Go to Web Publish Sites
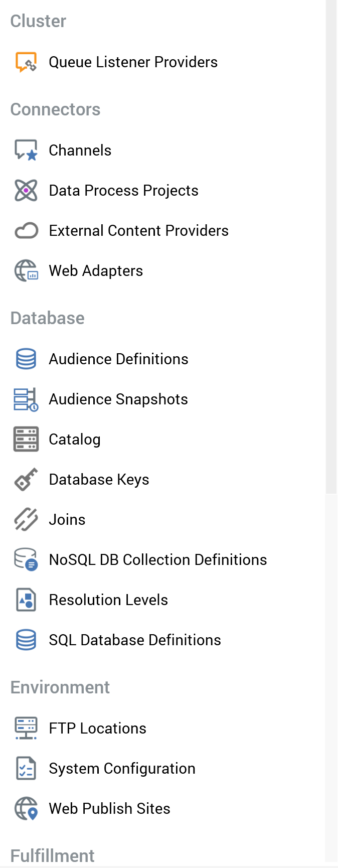Viewport: 338px width, 868px height. 109,809
